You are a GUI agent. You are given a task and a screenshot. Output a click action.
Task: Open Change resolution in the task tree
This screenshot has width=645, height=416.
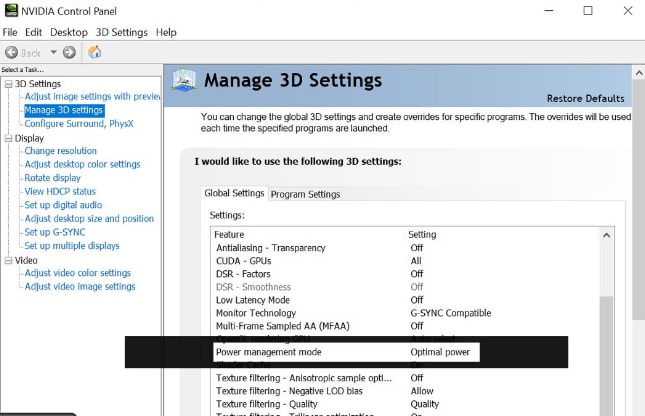[x=60, y=151]
